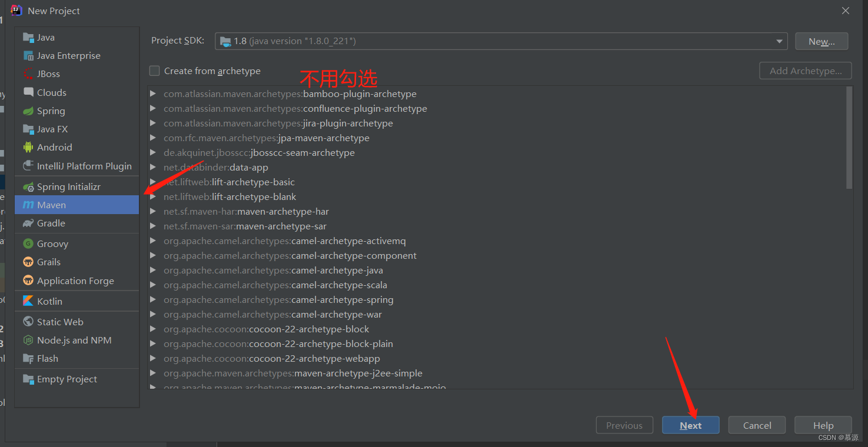Expand cocoon-22-archetype-webapp entry
This screenshot has height=447, width=868.
[153, 359]
